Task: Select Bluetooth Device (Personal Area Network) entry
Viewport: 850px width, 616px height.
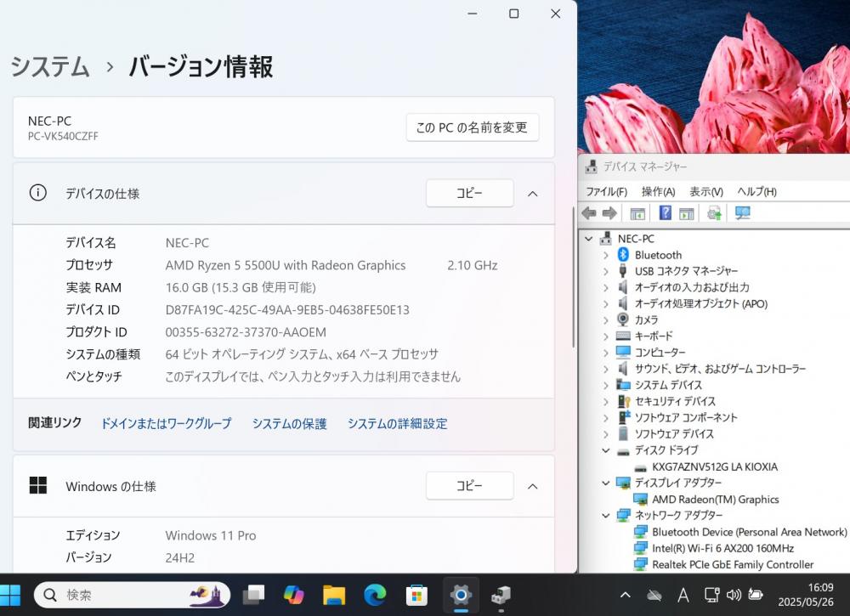Action: pos(749,532)
